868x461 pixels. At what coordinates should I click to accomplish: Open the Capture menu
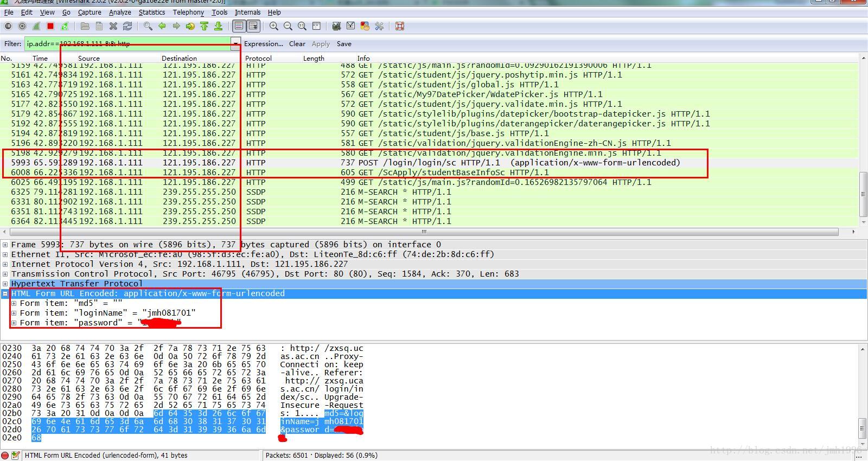[90, 12]
